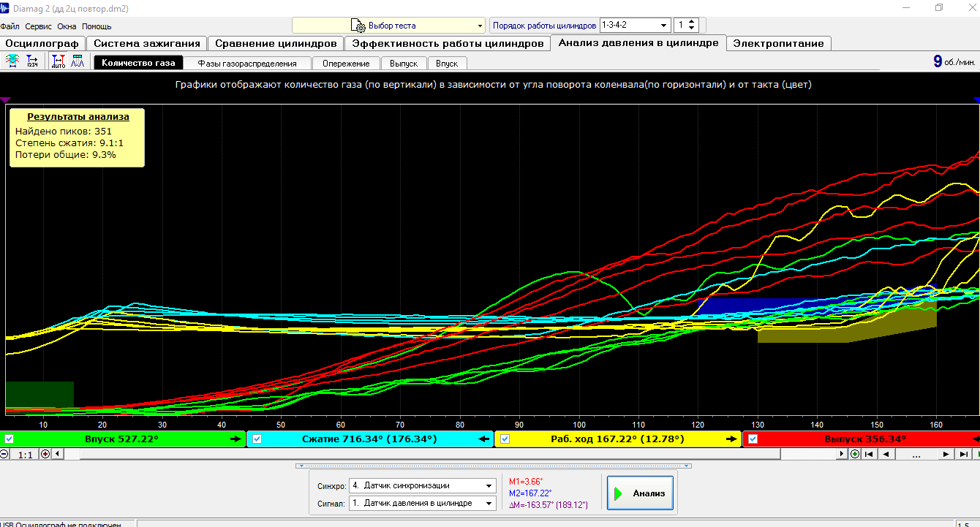Click the waveform grid toolbar icon
This screenshot has height=527, width=980.
click(77, 62)
